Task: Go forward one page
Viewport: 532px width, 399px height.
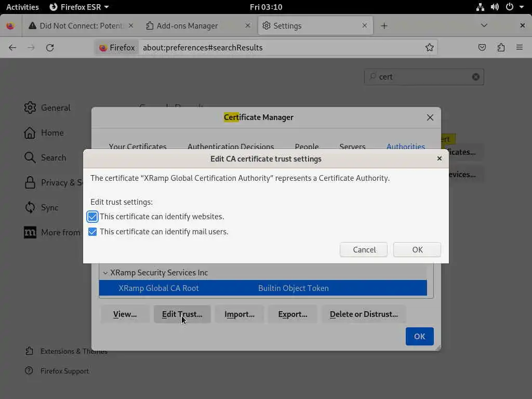Action: (x=31, y=47)
